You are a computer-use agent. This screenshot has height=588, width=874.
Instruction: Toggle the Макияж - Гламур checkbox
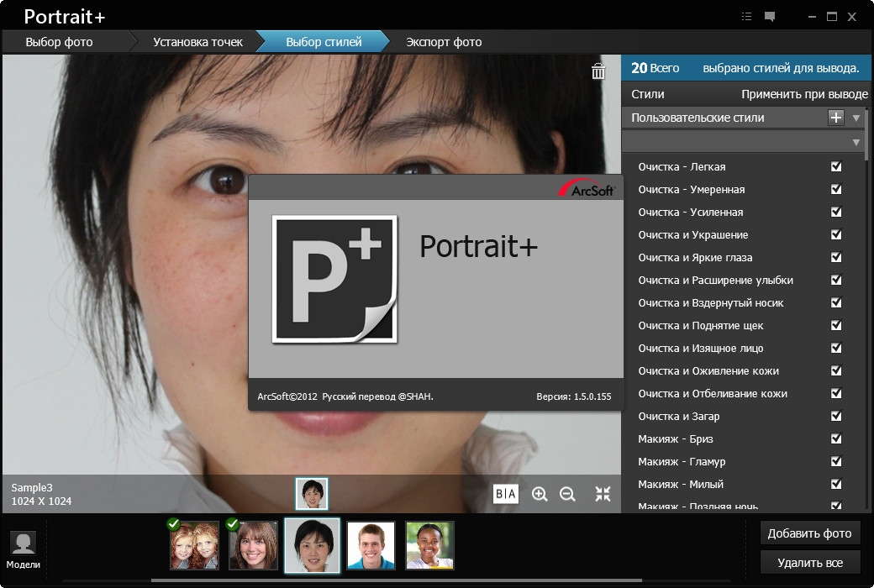(836, 461)
